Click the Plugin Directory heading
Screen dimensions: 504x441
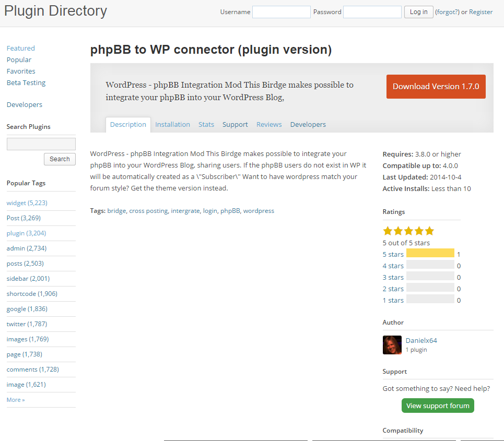point(55,11)
